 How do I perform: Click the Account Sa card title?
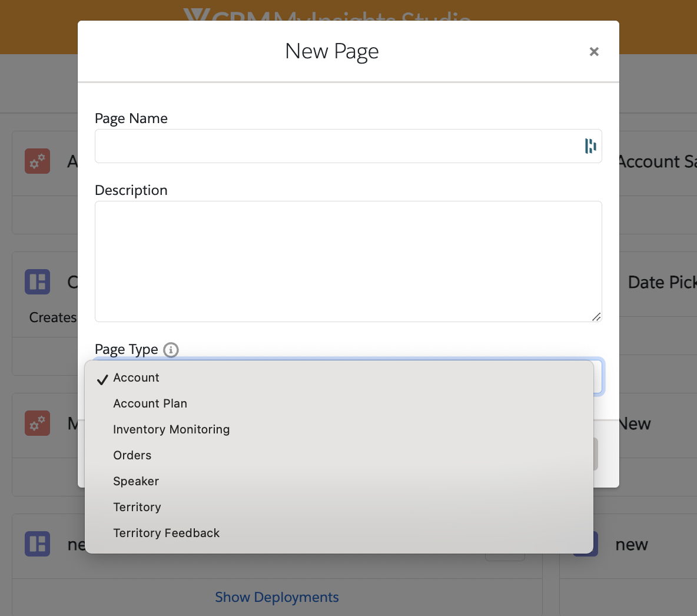tap(657, 162)
